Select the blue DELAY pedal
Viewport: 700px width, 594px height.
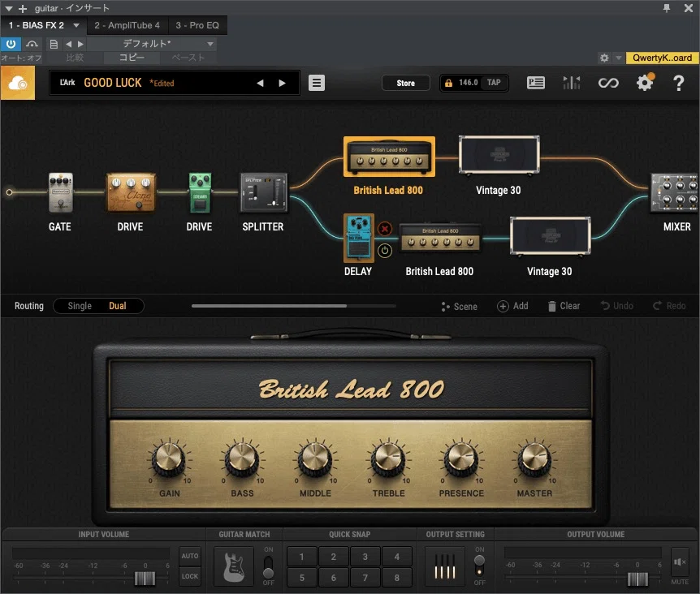[358, 238]
